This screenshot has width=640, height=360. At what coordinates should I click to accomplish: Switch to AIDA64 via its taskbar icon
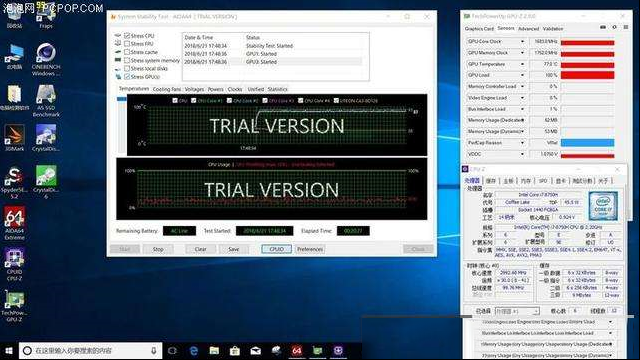pos(297,351)
